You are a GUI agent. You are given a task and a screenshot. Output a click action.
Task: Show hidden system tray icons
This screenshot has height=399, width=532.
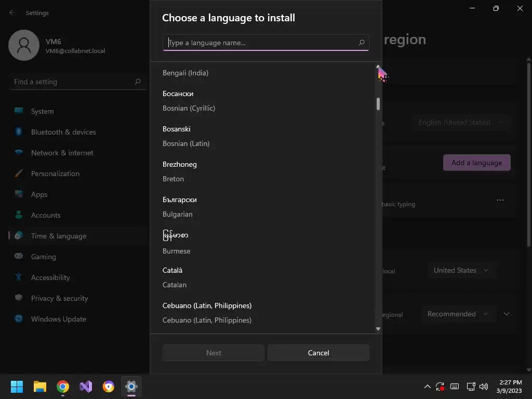click(428, 387)
